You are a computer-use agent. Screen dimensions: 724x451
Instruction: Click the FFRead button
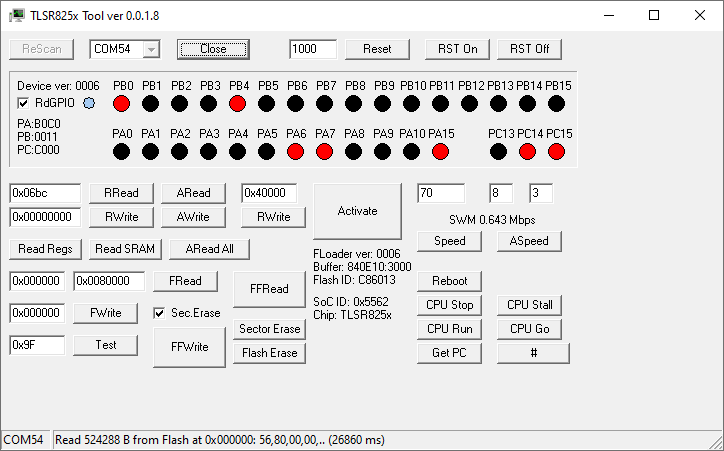(269, 289)
